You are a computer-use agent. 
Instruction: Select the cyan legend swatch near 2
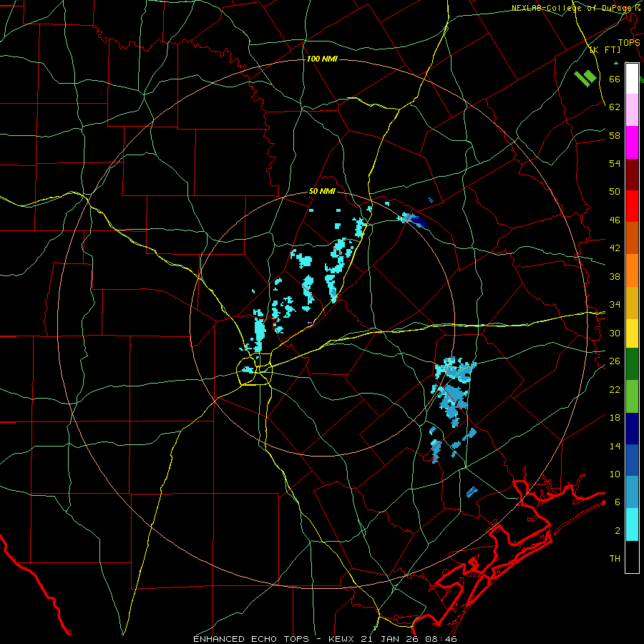click(x=632, y=525)
